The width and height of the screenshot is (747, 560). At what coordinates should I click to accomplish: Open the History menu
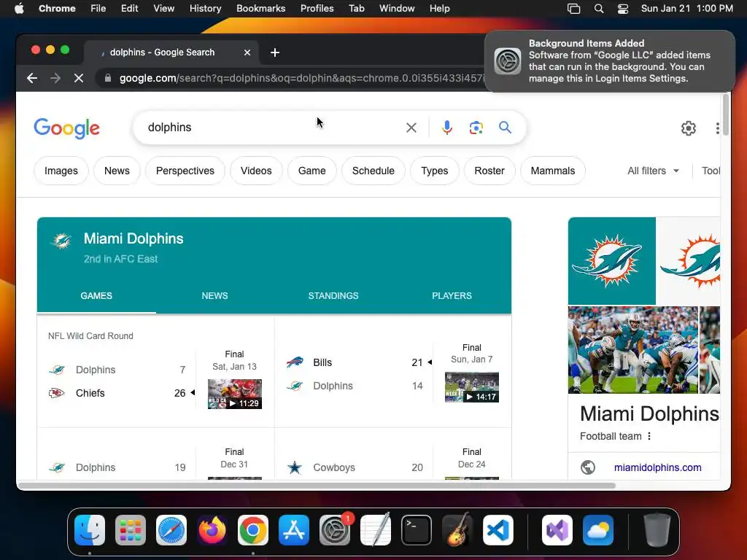tap(205, 9)
